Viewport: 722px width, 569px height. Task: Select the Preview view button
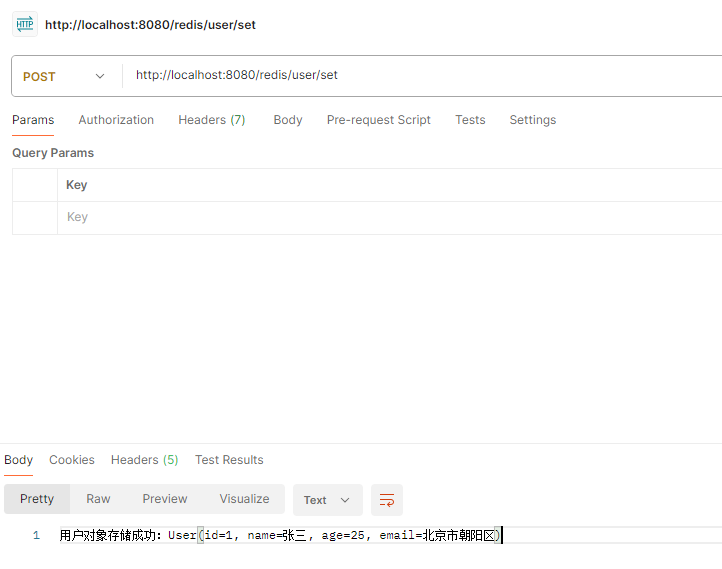point(165,499)
